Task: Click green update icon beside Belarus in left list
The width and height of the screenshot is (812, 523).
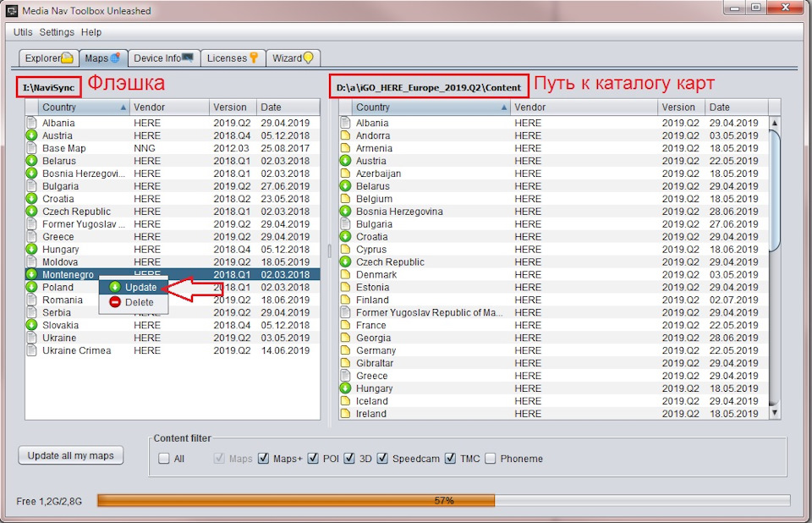Action: (31, 161)
